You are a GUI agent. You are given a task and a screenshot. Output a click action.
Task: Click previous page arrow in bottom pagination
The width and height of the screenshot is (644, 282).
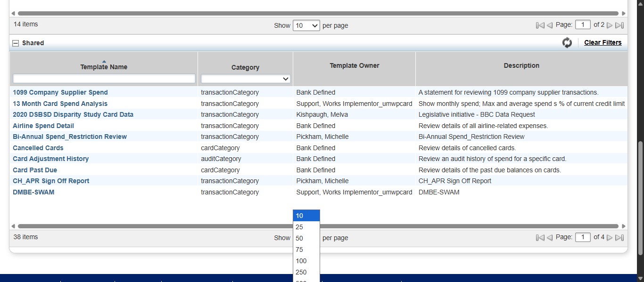point(549,237)
